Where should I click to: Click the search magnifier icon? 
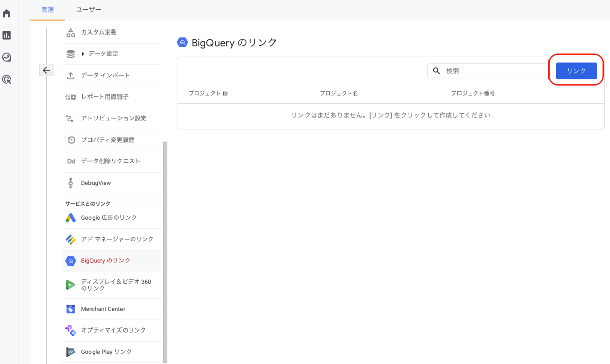436,71
